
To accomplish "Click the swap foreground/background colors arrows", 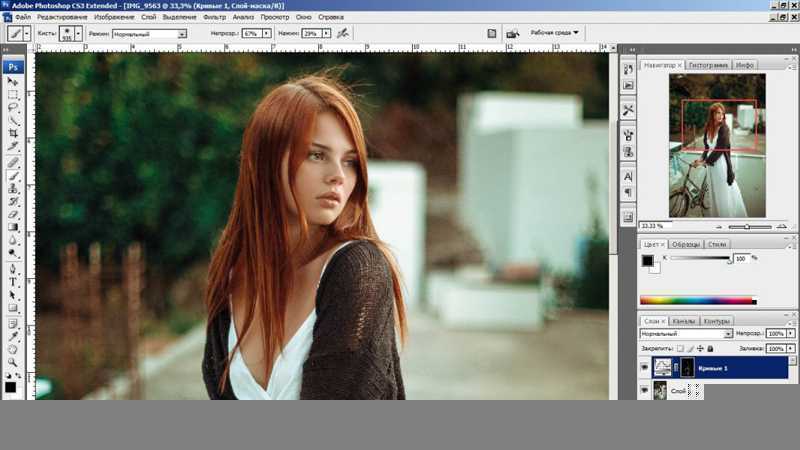I will pos(18,376).
